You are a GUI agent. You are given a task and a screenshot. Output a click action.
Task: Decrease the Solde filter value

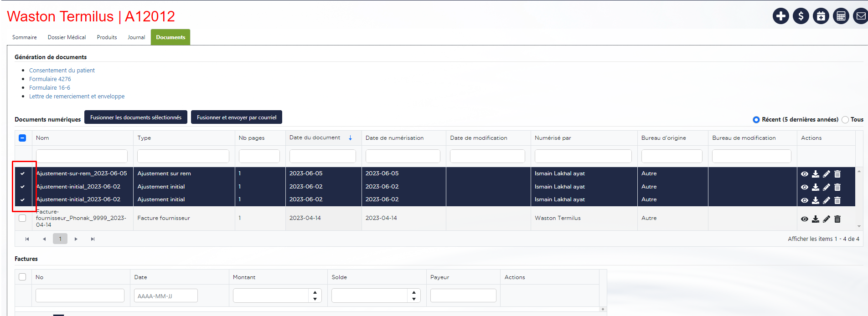pyautogui.click(x=413, y=299)
